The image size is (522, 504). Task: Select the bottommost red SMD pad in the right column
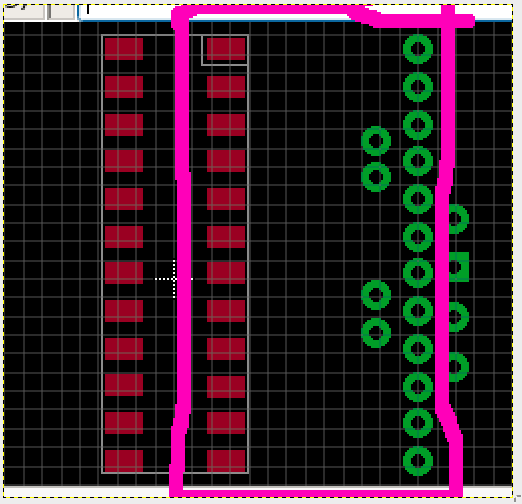[226, 461]
